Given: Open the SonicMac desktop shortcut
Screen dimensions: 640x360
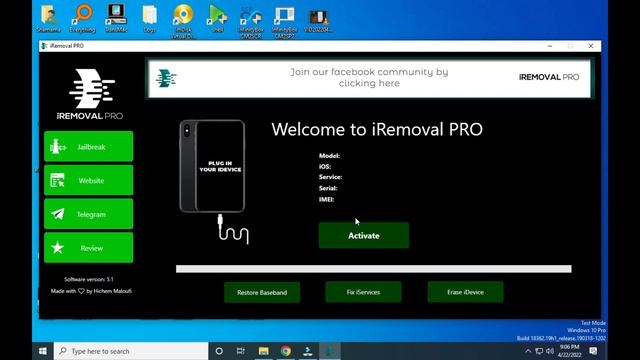Looking at the screenshot, I should 116,18.
